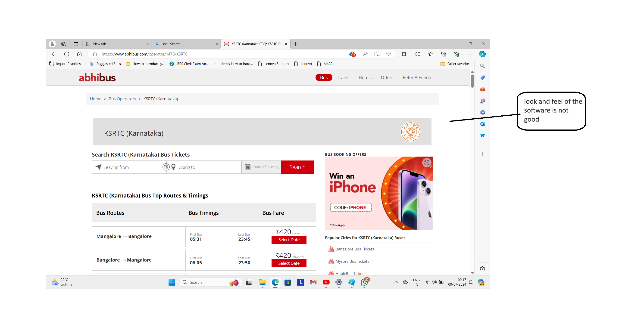Click the visual search icon on iPhone banner

click(426, 163)
